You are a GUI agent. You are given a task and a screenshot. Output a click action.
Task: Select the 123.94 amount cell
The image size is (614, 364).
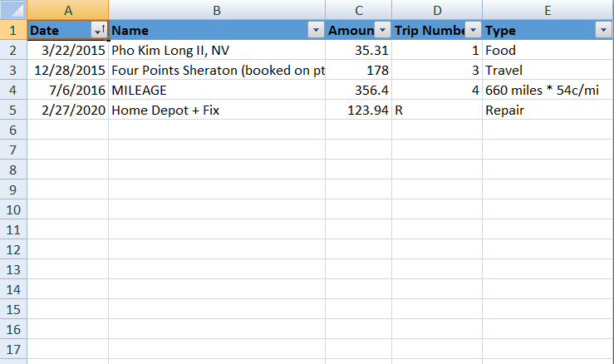tap(358, 111)
